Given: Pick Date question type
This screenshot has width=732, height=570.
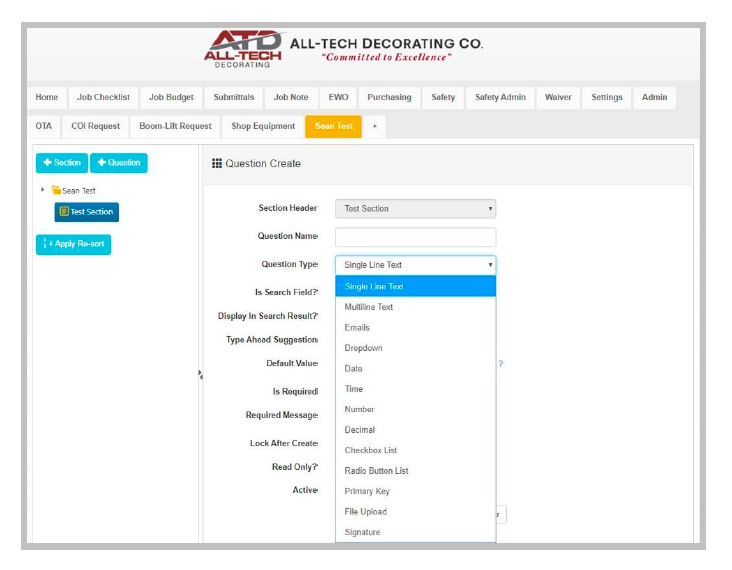Looking at the screenshot, I should [x=415, y=368].
